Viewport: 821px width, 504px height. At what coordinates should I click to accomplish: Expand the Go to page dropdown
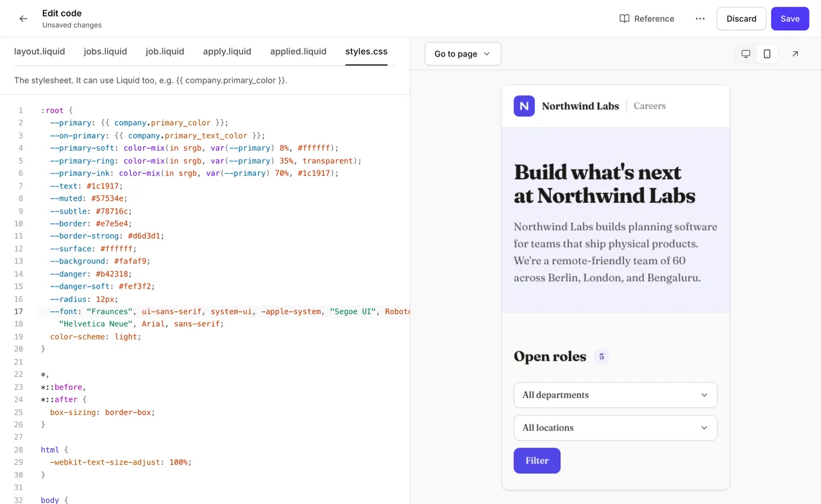(x=462, y=54)
